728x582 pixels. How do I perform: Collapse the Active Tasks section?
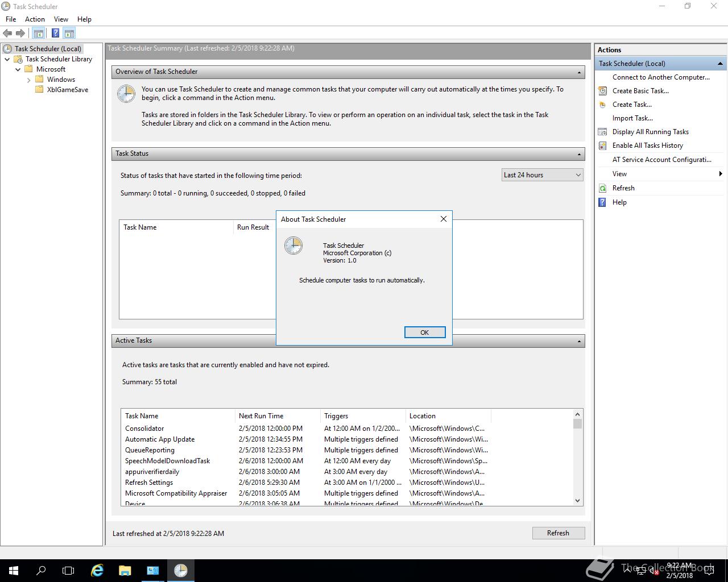pos(579,341)
